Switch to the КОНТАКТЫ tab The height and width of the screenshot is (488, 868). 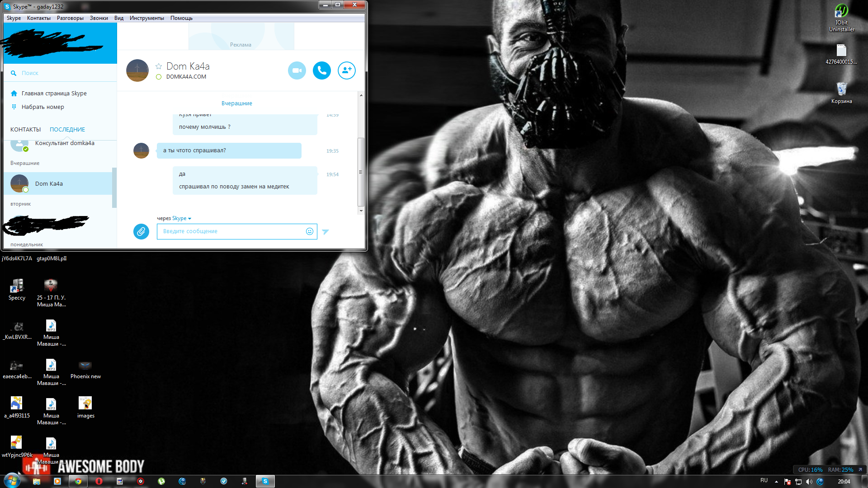click(x=25, y=130)
